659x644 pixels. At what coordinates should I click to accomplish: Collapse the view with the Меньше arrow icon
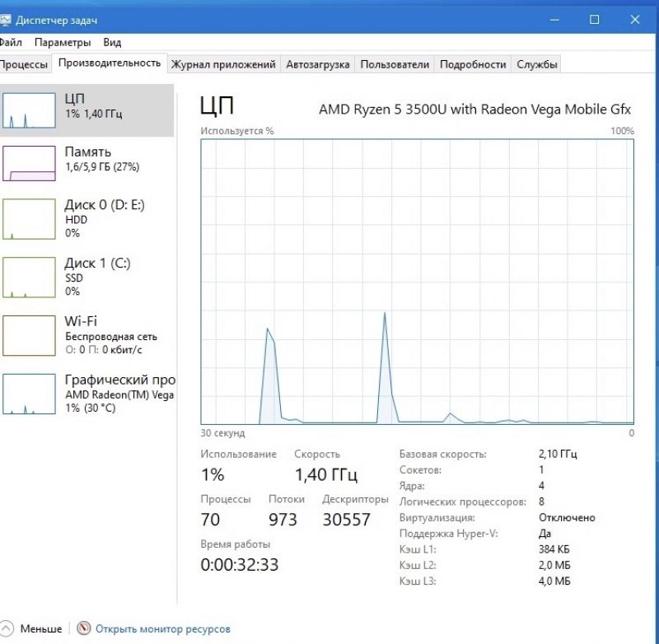[7, 628]
